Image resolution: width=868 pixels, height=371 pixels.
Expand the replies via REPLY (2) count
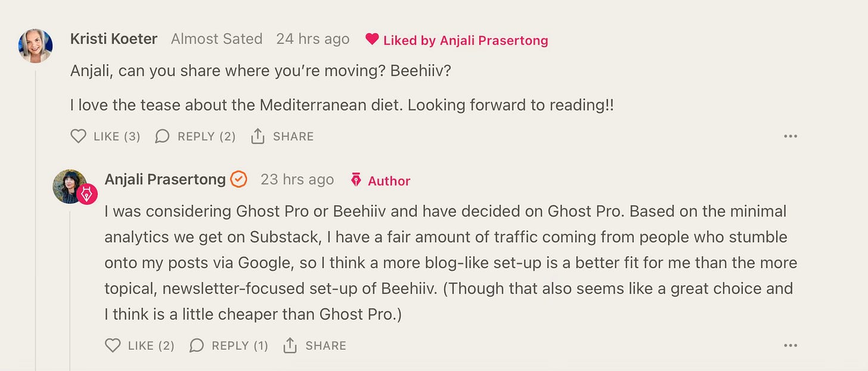click(x=207, y=136)
